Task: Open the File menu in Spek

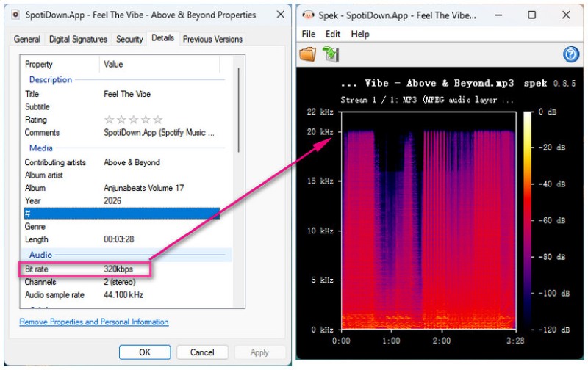Action: [x=308, y=34]
